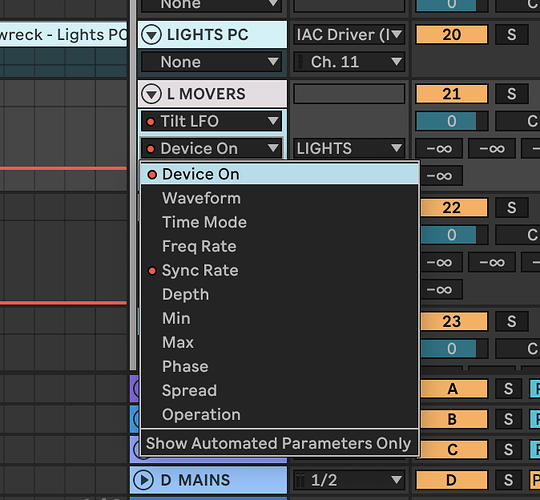Toggle return track B activator
The image size is (540, 500).
point(454,419)
